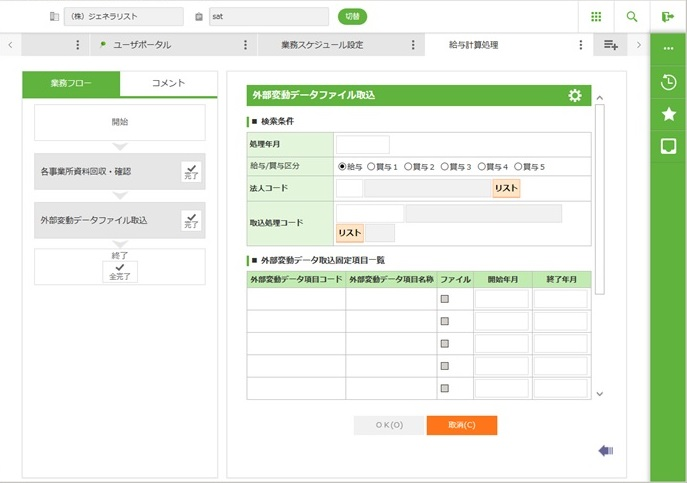Check the first ファイル checkbox in table
The width and height of the screenshot is (687, 483).
tap(445, 299)
